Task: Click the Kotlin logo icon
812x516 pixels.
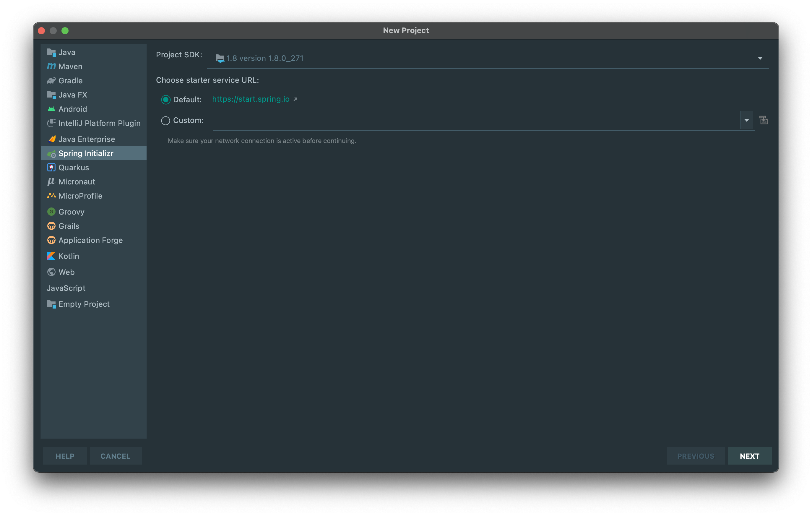Action: tap(51, 256)
